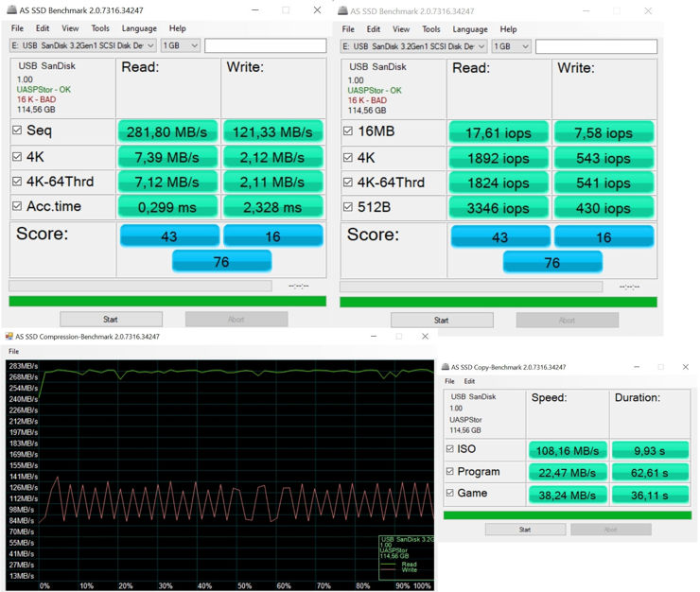
Task: Click the 62,61 s Program duration result
Action: tap(650, 472)
